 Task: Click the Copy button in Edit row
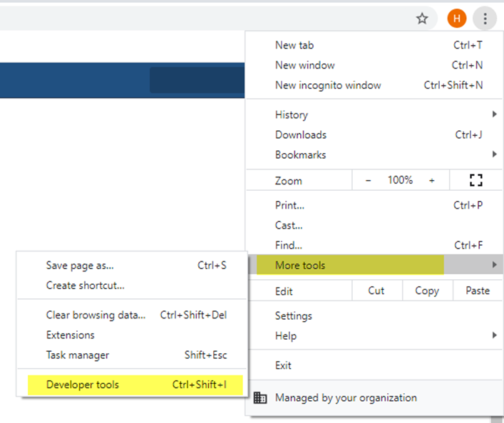point(428,291)
